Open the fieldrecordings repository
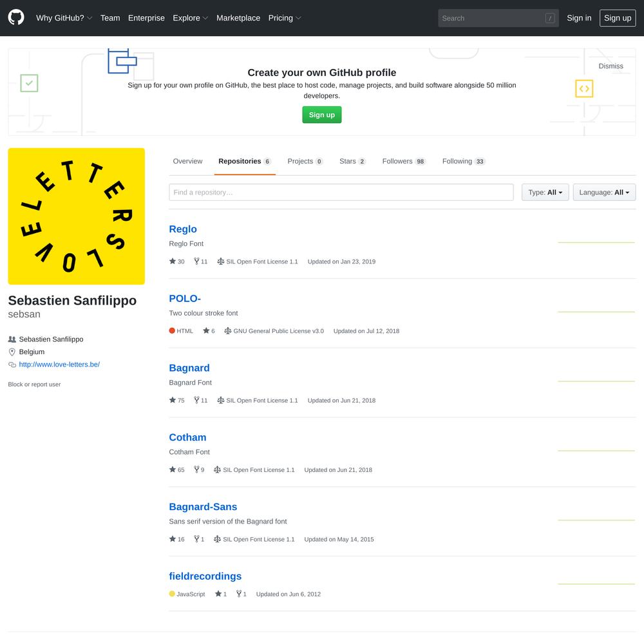Screen dimensions: 644x644 (x=205, y=576)
